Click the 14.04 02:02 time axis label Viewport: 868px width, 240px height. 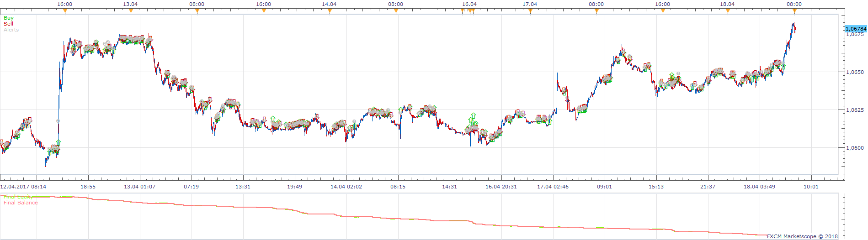coord(346,187)
